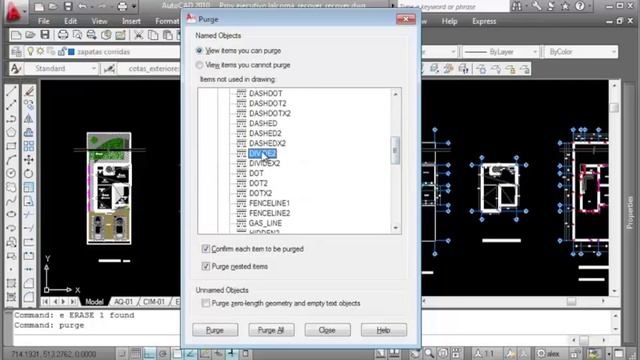Screen dimensions: 640x360
Task: Switch to the Model tab
Action: click(94, 302)
